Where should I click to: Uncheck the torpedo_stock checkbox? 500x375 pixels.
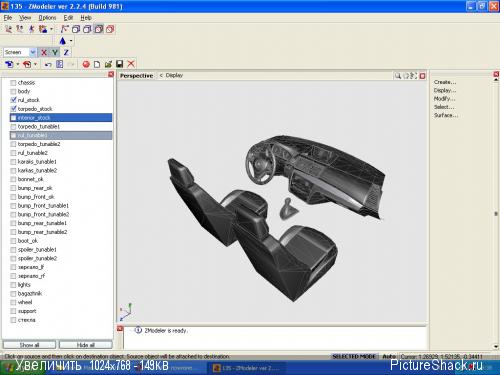pyautogui.click(x=13, y=109)
